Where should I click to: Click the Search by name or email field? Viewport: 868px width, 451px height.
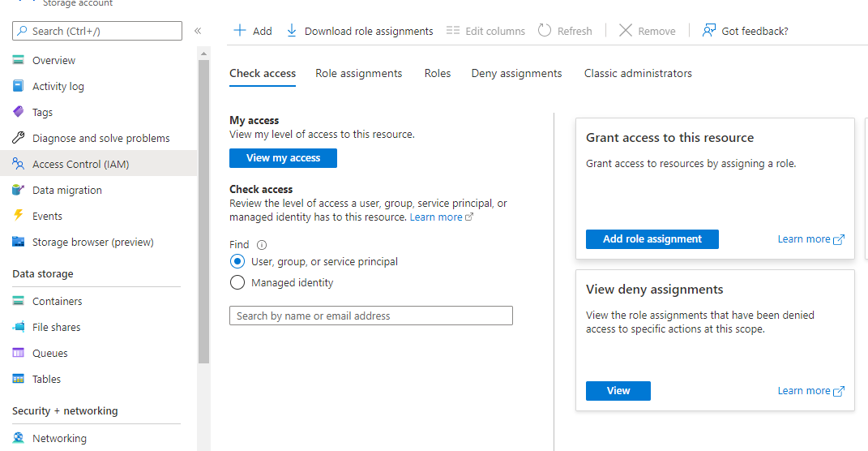pos(371,316)
